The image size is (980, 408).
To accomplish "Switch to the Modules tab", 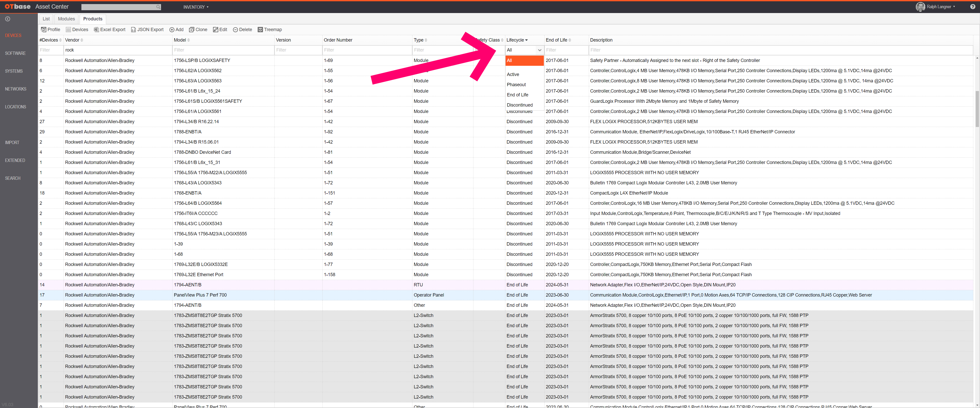I will tap(66, 19).
